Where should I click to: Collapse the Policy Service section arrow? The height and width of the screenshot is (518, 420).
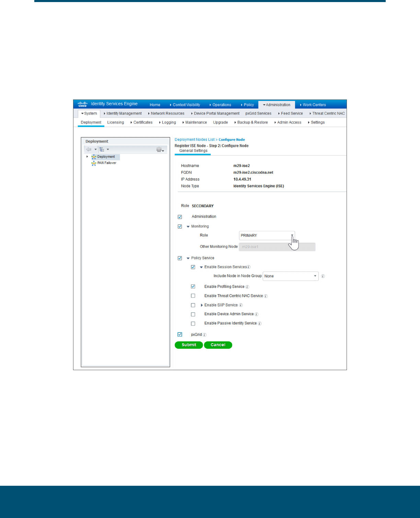click(x=188, y=258)
